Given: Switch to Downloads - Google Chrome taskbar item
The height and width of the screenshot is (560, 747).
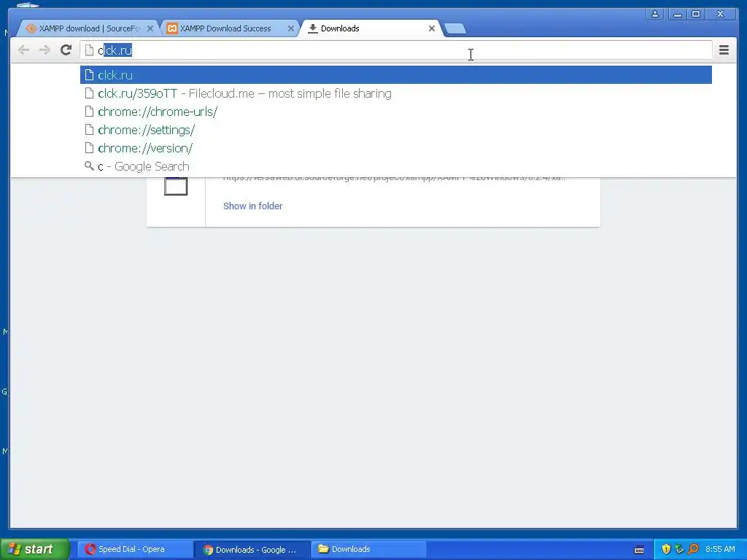Looking at the screenshot, I should click(252, 550).
